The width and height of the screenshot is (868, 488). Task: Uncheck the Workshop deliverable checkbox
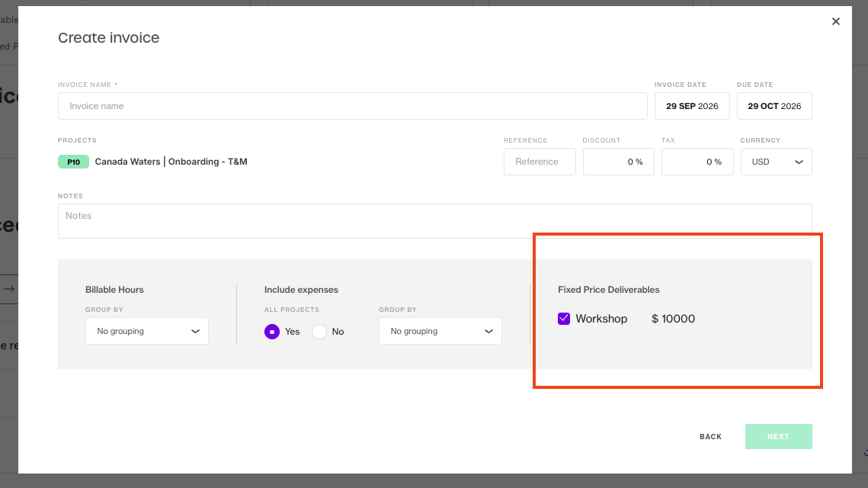click(563, 319)
